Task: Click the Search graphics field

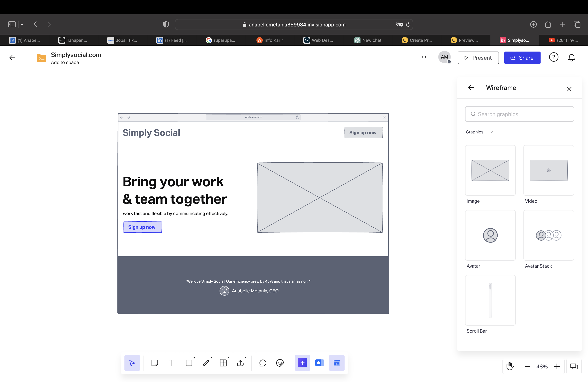Action: (519, 114)
